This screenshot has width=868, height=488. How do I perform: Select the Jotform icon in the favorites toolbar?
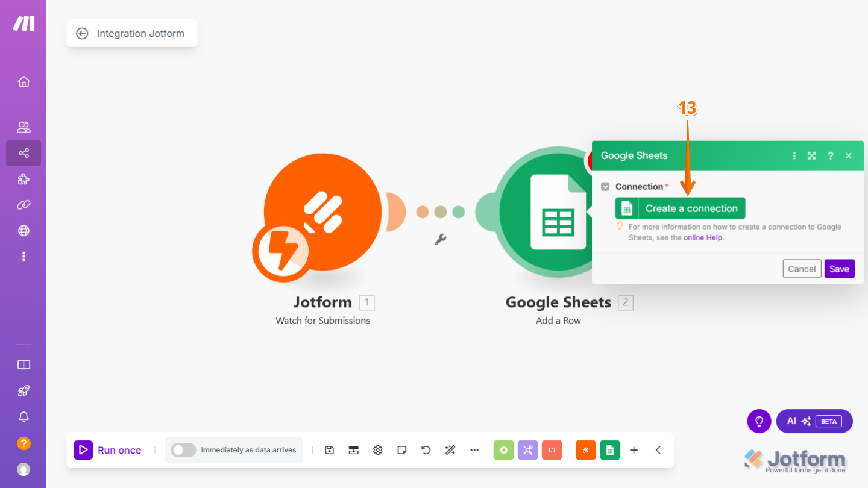tap(585, 450)
